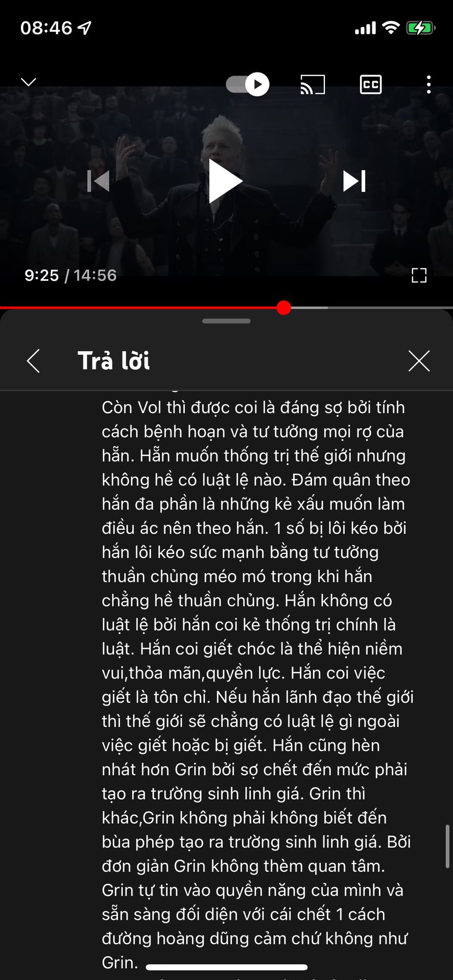Toggle the autoplay switch
This screenshot has width=453, height=980.
pos(248,84)
